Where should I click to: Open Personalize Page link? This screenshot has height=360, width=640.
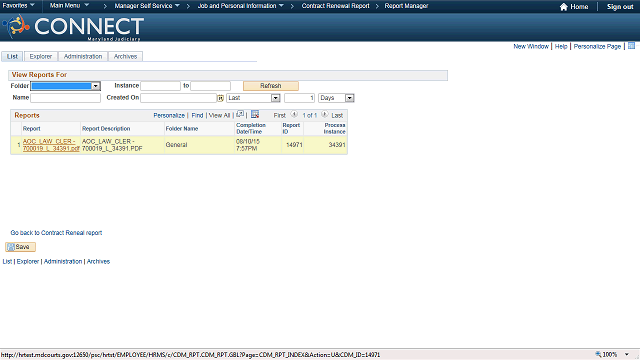(x=597, y=47)
